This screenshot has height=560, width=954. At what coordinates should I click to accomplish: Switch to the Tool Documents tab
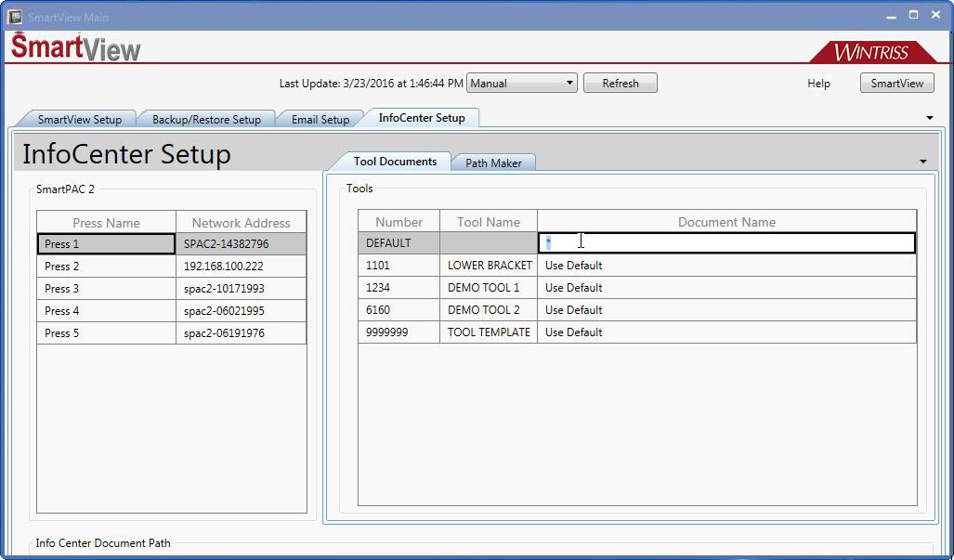395,162
